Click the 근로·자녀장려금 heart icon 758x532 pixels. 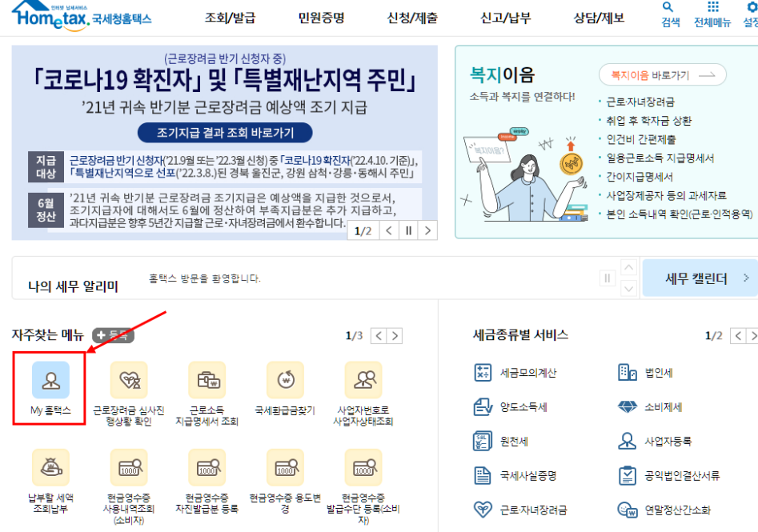[483, 510]
